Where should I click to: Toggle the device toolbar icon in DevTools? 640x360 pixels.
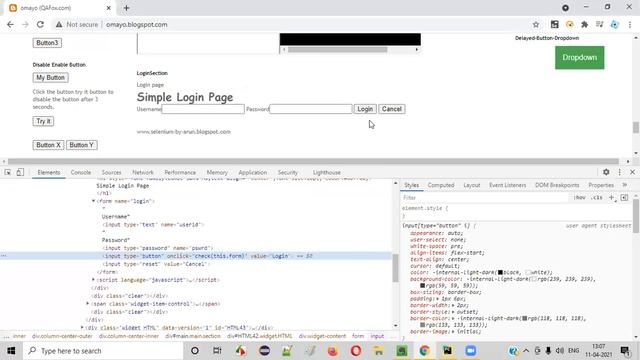(x=20, y=172)
